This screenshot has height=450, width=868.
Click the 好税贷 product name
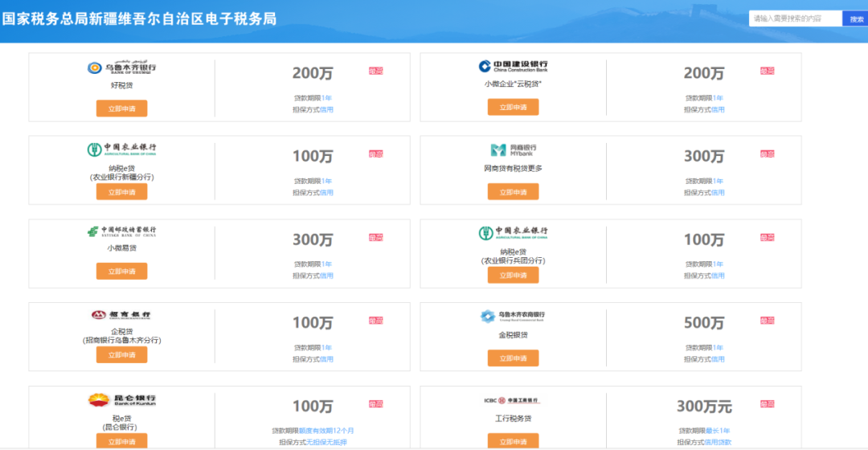click(122, 85)
